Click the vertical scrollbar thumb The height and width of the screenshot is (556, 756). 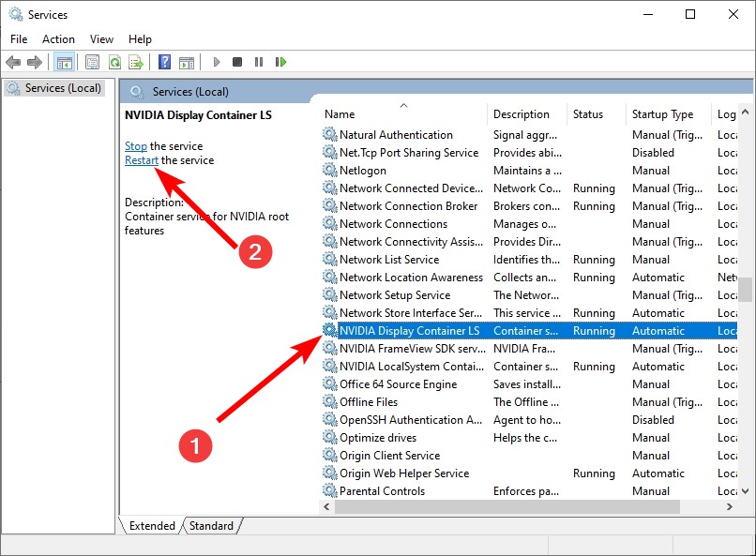(746, 289)
